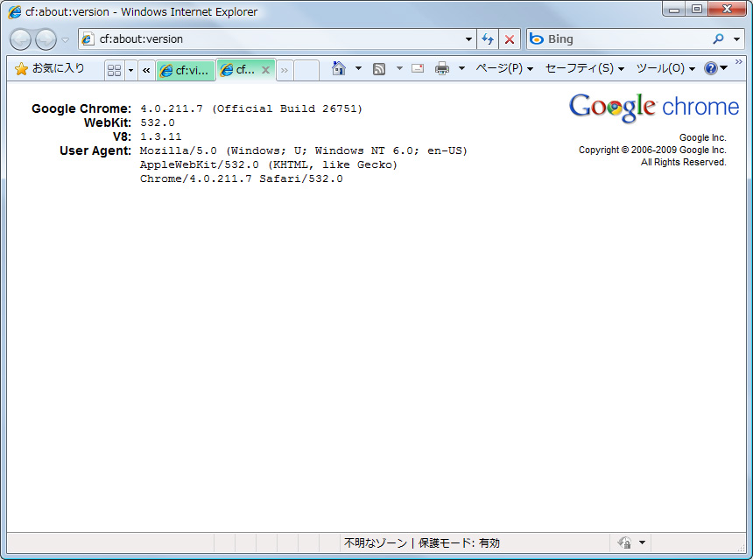Refresh the page

click(x=488, y=38)
